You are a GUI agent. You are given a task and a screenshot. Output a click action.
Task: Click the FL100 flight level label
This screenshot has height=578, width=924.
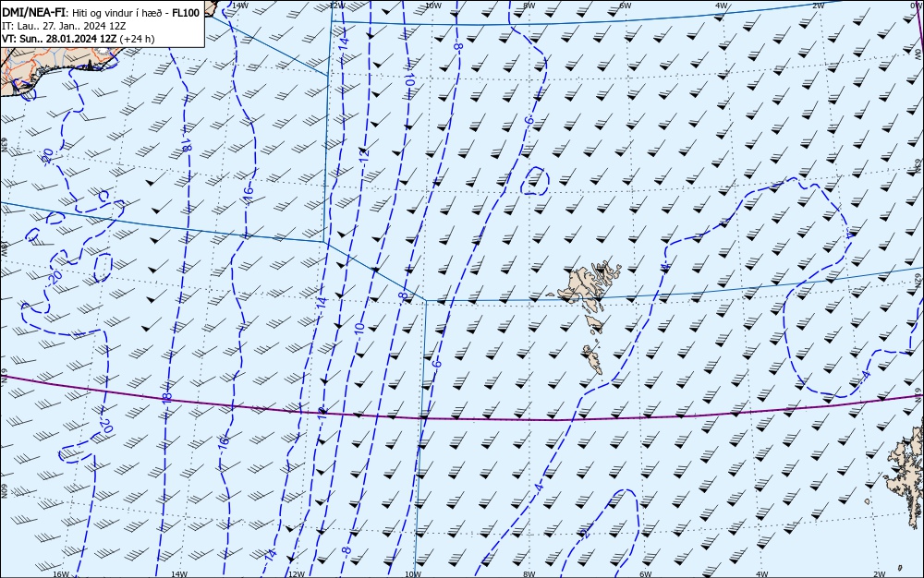click(186, 12)
